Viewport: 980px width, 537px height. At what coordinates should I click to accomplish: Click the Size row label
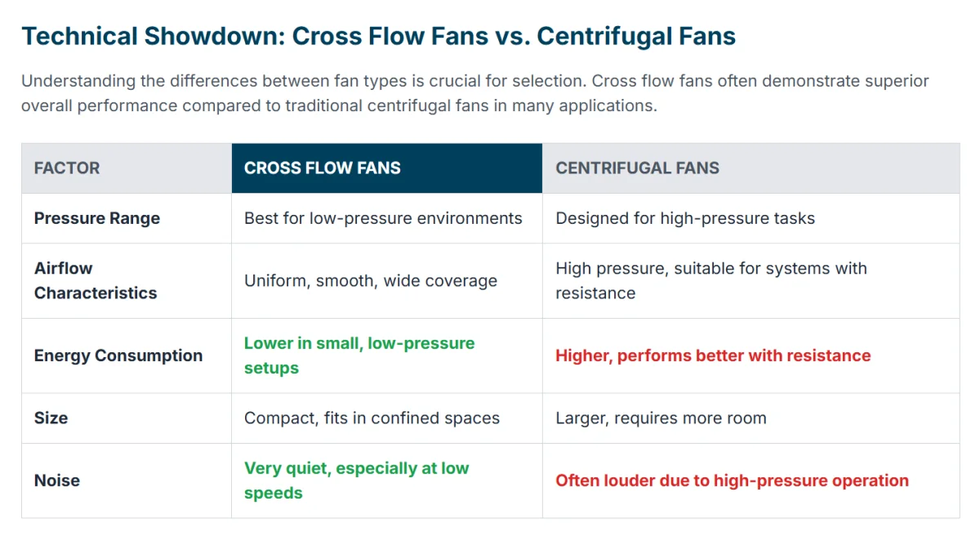[51, 418]
